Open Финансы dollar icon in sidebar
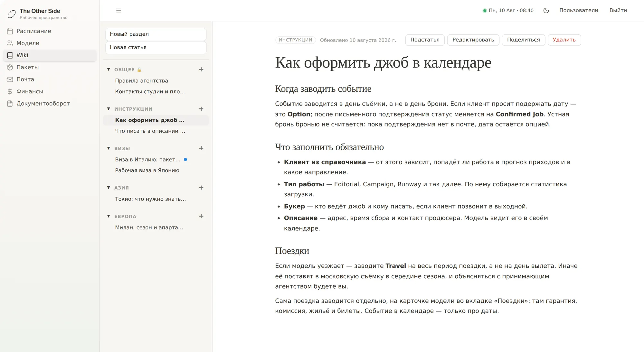The width and height of the screenshot is (644, 352). click(x=10, y=91)
